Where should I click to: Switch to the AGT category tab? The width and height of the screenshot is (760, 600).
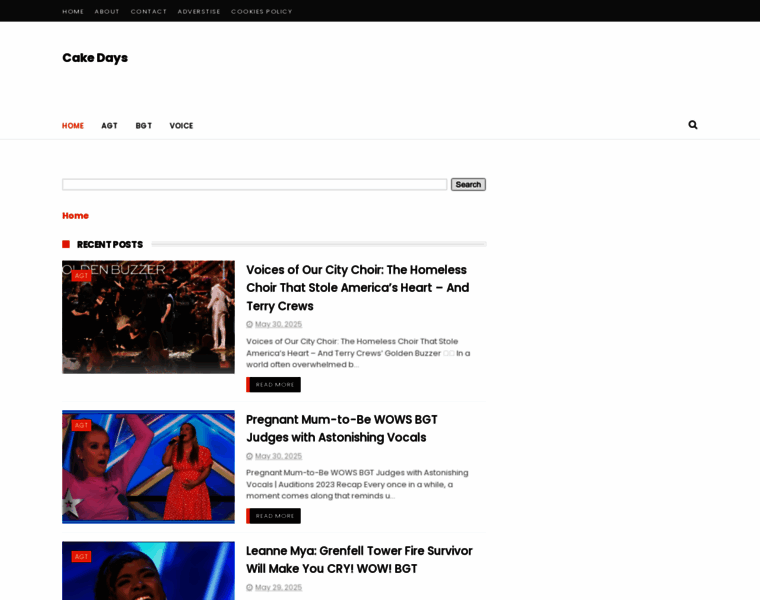[110, 126]
